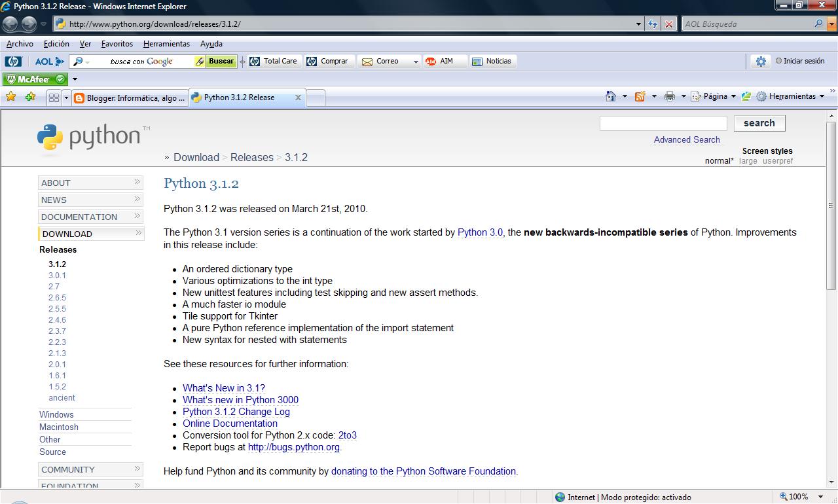838x504 pixels.
Task: Select release 2.6.5 in sidebar
Action: pyautogui.click(x=57, y=298)
